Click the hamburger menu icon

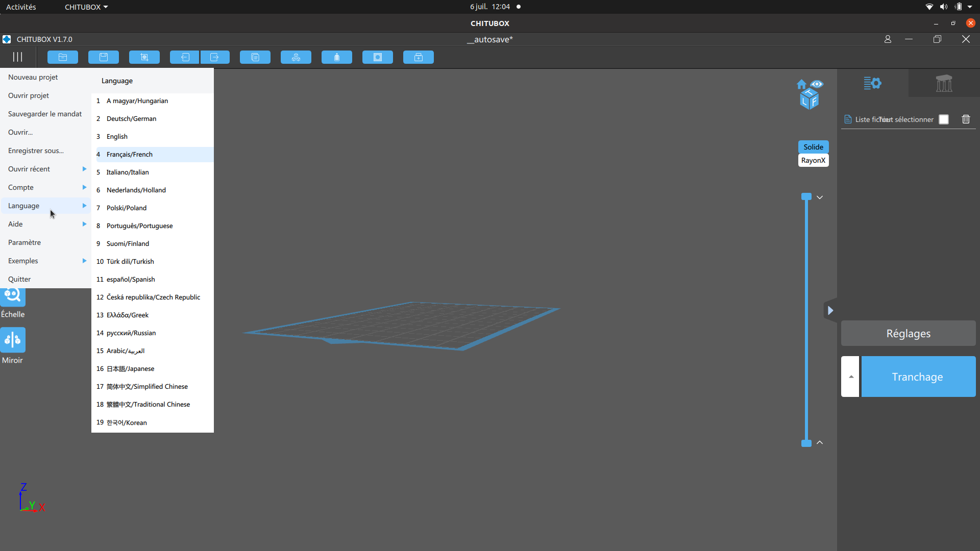(18, 57)
